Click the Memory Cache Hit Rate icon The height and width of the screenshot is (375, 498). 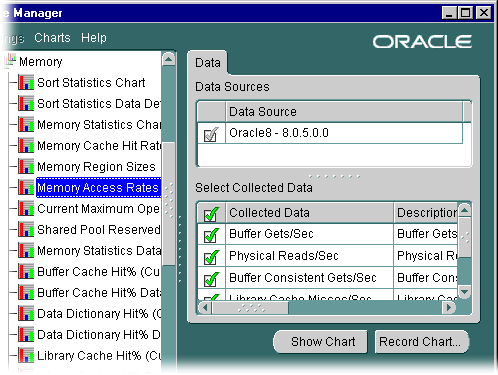point(26,145)
